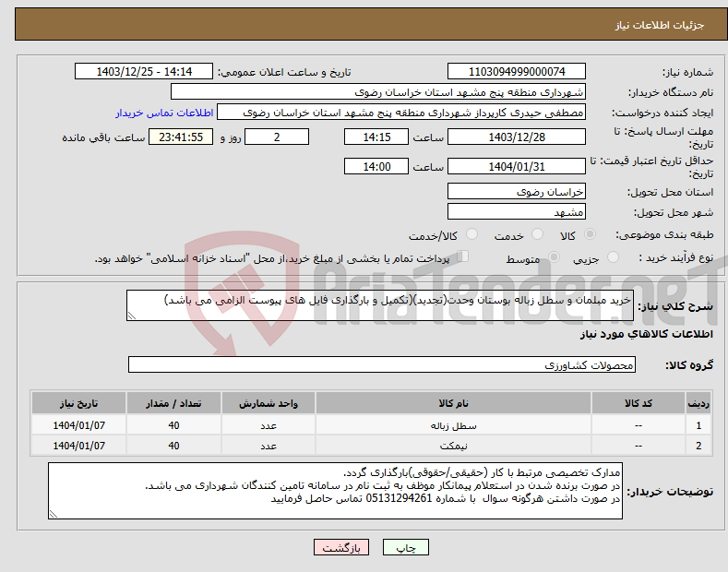
Task: Click the کد کالا column header
Action: click(x=638, y=403)
